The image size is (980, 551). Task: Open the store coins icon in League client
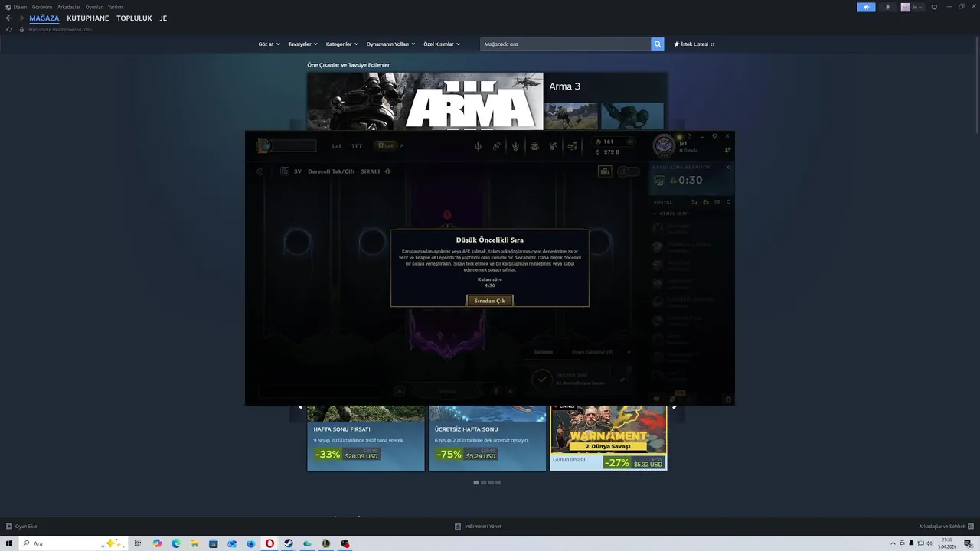(x=572, y=146)
